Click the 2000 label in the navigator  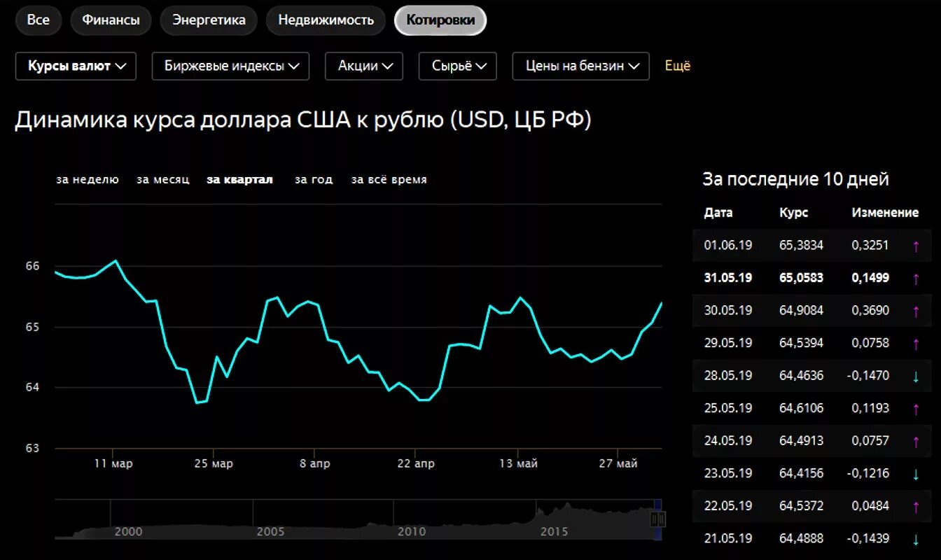coord(128,531)
